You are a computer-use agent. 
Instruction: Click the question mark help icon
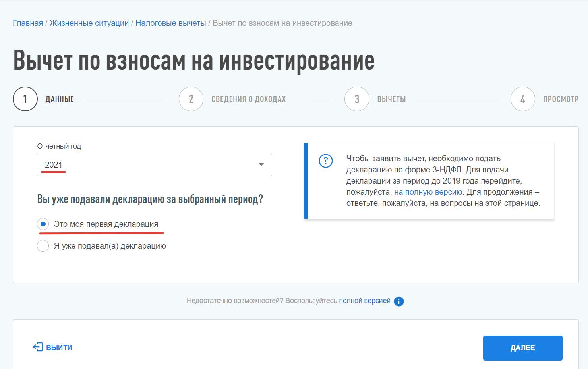point(325,161)
